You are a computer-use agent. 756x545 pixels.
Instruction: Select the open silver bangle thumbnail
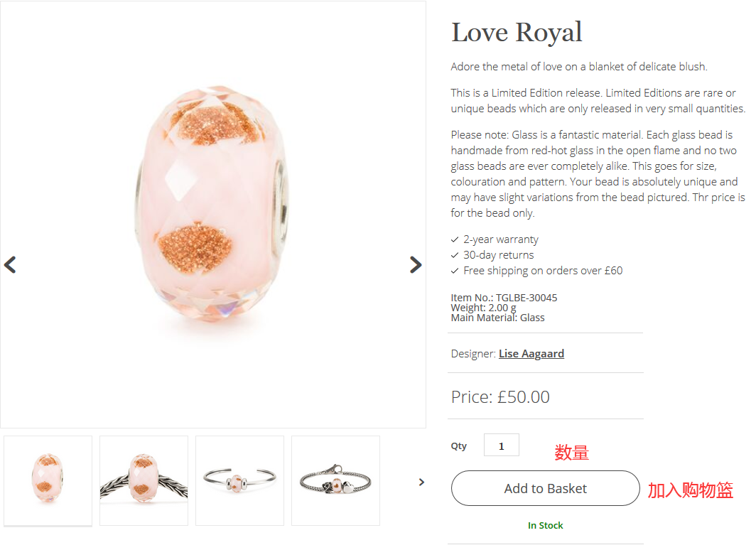tap(239, 480)
